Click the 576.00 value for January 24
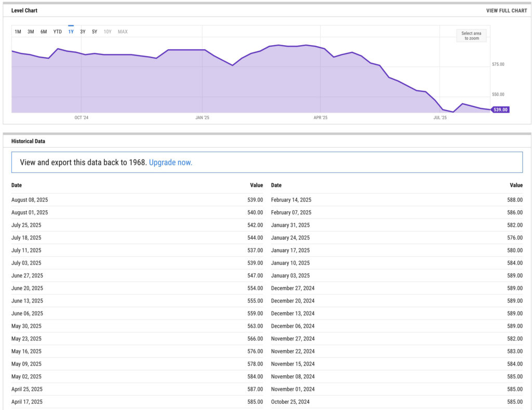The width and height of the screenshot is (532, 410). point(515,238)
